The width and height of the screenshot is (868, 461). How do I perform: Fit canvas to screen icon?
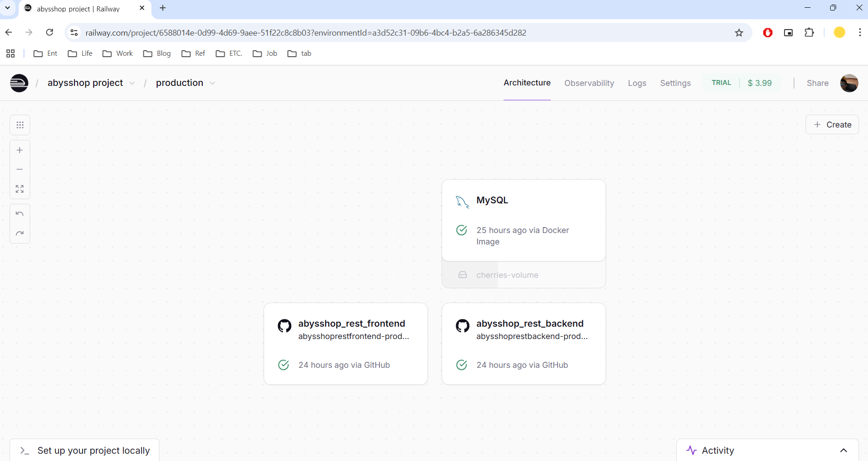click(x=20, y=189)
